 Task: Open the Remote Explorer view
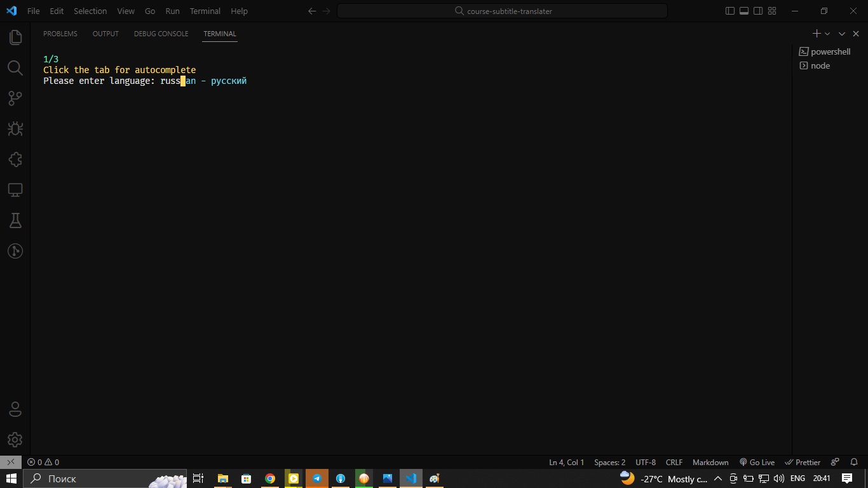[15, 190]
